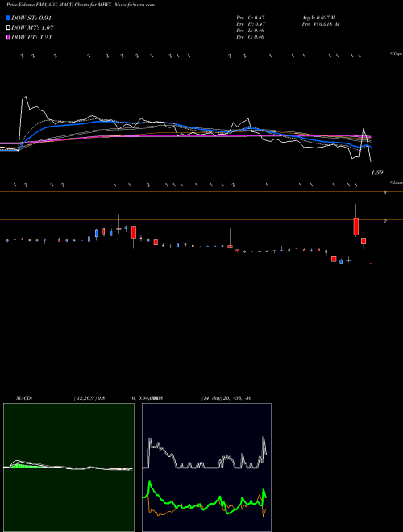Click the 'Pre V: 0.018 M' value
The height and width of the screenshot is (532, 403).
pos(321,24)
